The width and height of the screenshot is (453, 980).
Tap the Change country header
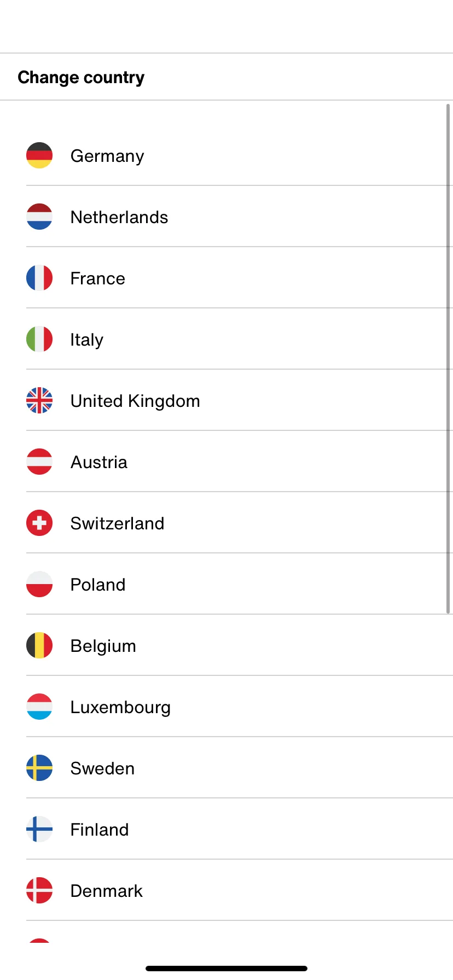[x=81, y=78]
